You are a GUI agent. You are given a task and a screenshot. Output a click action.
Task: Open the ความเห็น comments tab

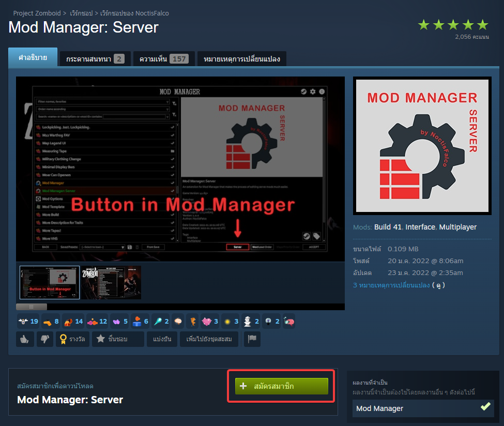(x=164, y=59)
